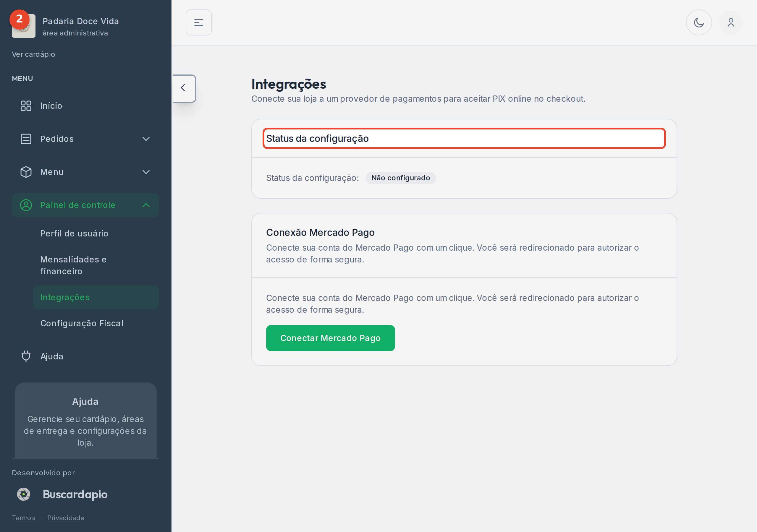This screenshot has width=757, height=532.
Task: Open the Termos link
Action: point(24,518)
